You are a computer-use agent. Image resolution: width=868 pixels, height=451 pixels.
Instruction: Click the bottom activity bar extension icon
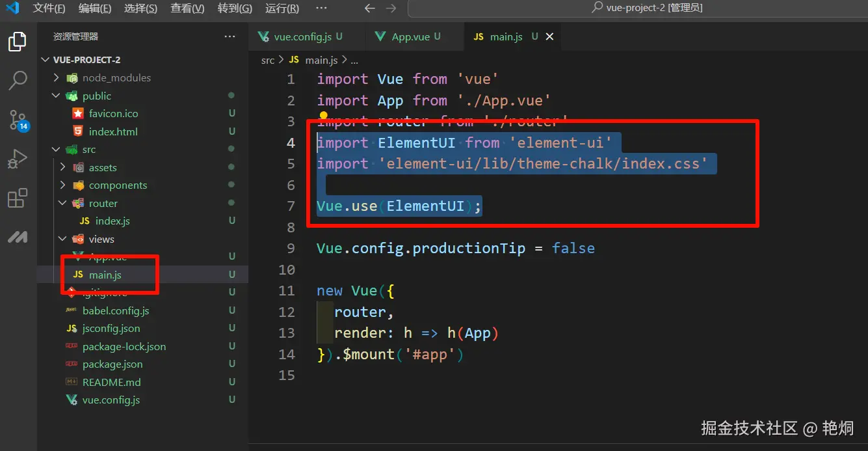pyautogui.click(x=18, y=237)
